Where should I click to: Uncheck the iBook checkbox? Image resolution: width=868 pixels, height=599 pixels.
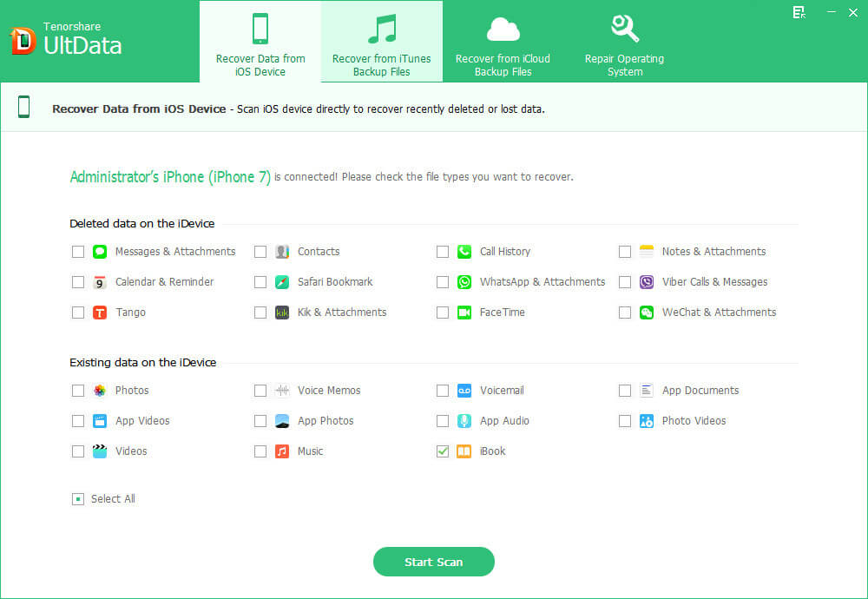click(x=443, y=451)
